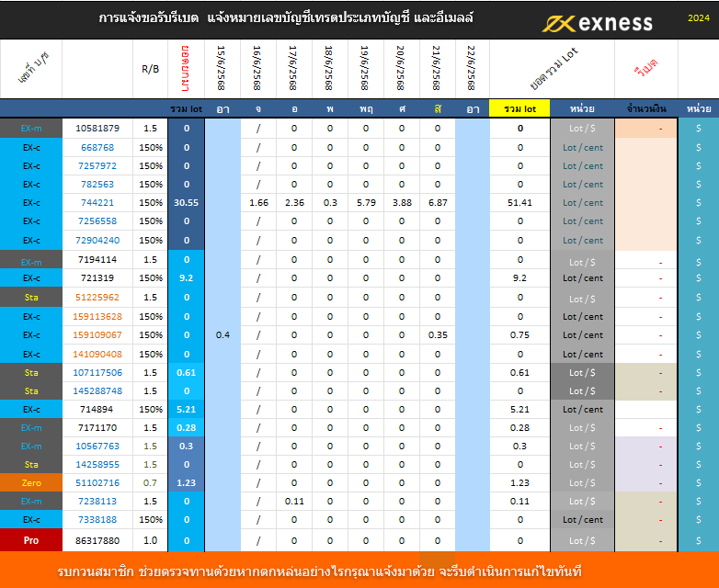The height and width of the screenshot is (588, 719).
Task: Click the EX-m label beside 7194114
Action: click(31, 262)
